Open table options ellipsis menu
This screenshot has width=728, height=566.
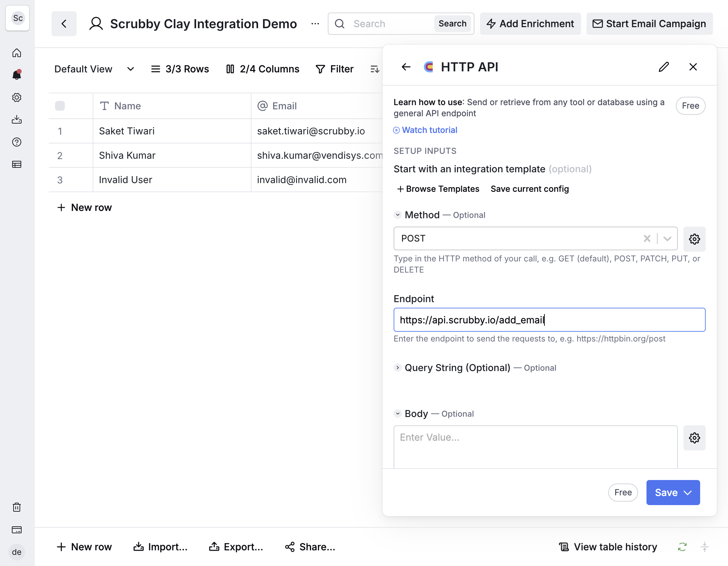pyautogui.click(x=315, y=24)
